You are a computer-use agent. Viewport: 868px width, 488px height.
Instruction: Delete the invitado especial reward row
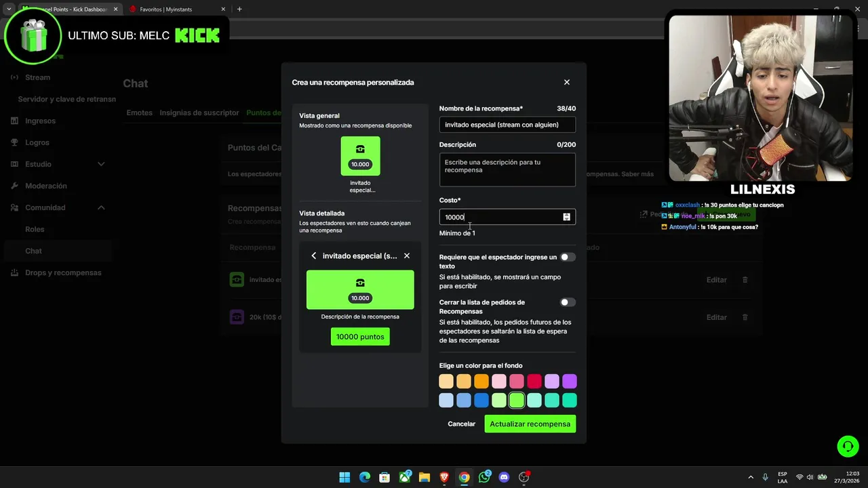pyautogui.click(x=745, y=280)
